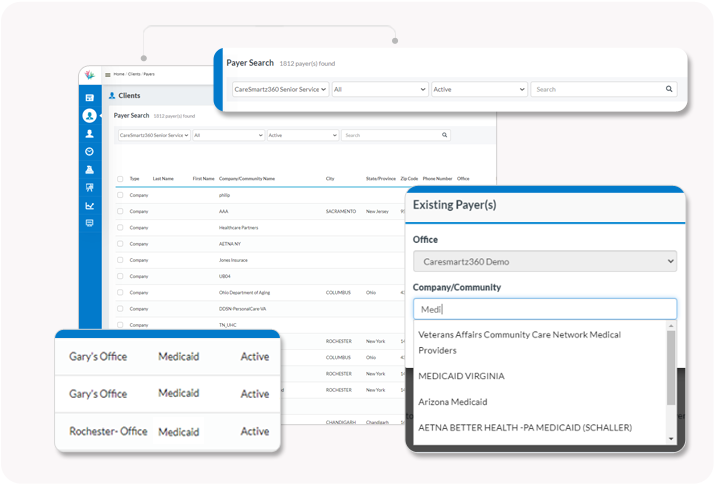714x485 pixels.
Task: Click the UB04 company name
Action: pos(224,276)
